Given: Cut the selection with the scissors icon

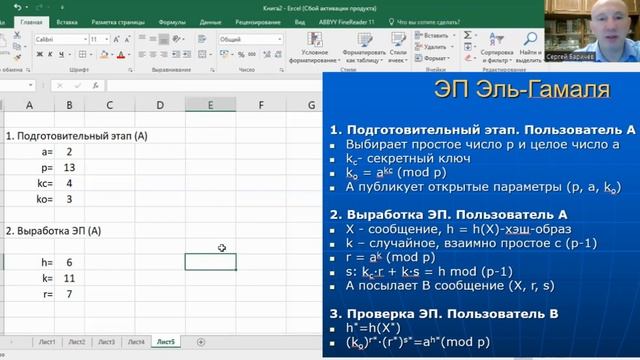Looking at the screenshot, I should (x=17, y=36).
